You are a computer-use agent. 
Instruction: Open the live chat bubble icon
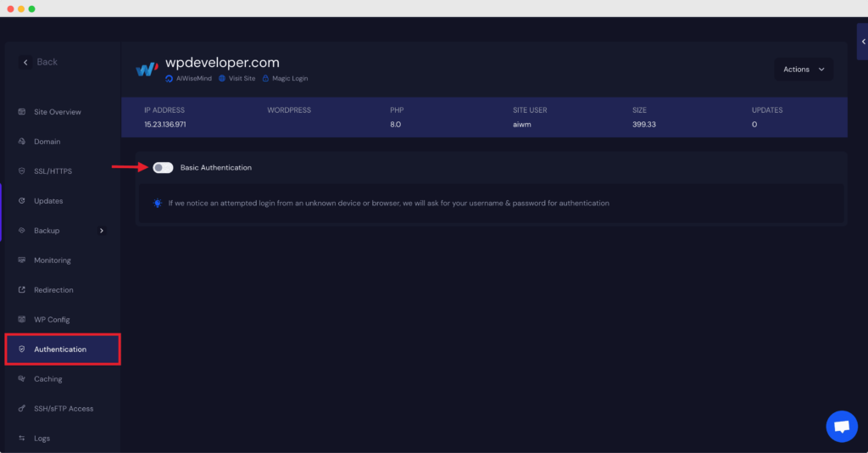841,427
